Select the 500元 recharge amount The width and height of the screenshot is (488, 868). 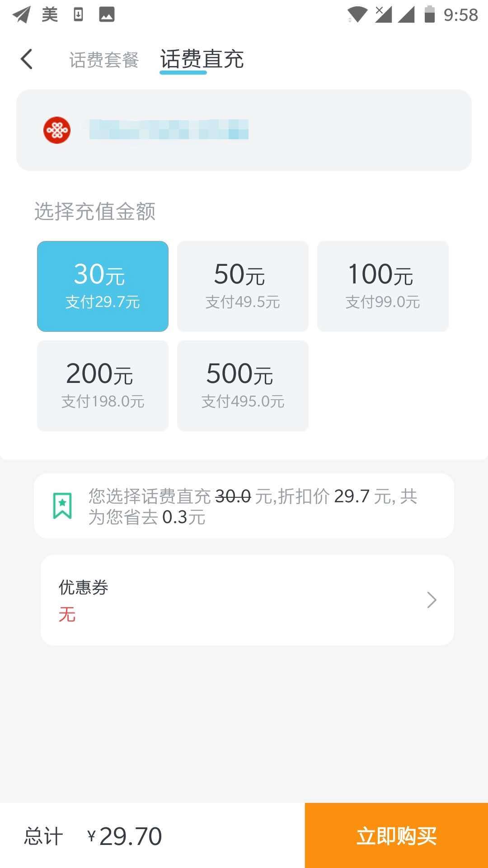[243, 386]
